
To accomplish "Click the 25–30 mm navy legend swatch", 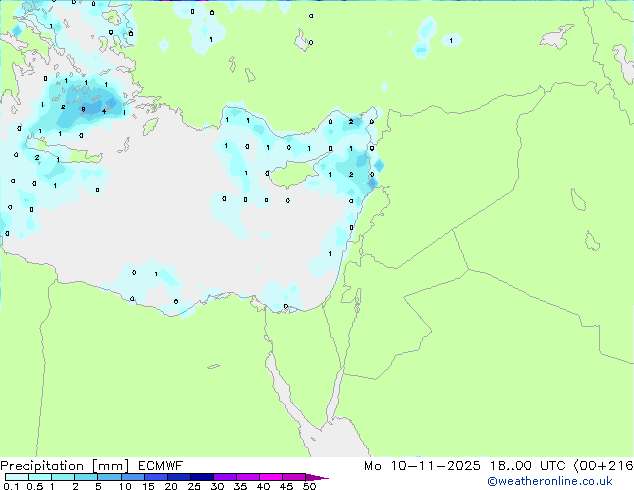I will pos(201,477).
